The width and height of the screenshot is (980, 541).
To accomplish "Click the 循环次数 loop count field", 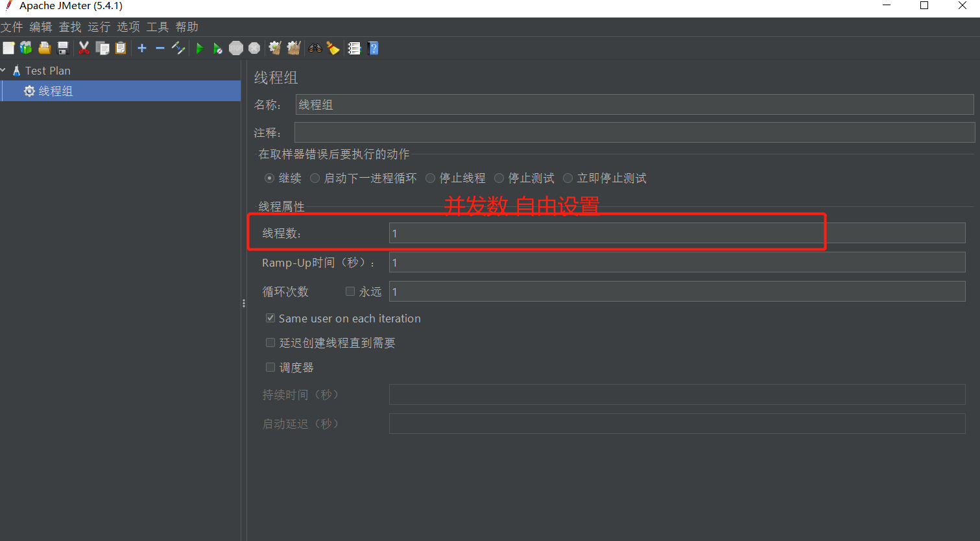I will [677, 291].
